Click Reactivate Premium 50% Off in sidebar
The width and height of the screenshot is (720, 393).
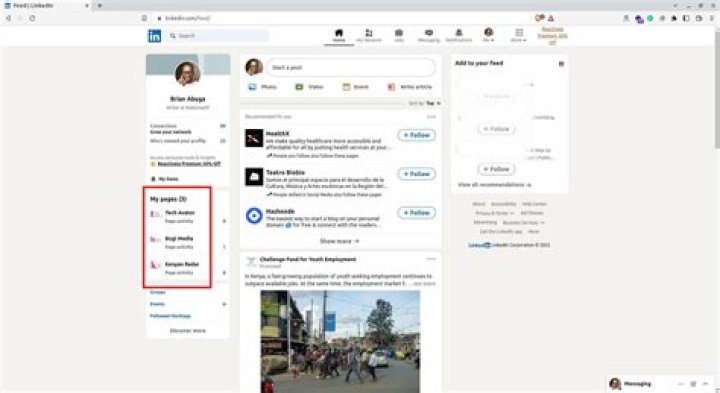[x=189, y=164]
